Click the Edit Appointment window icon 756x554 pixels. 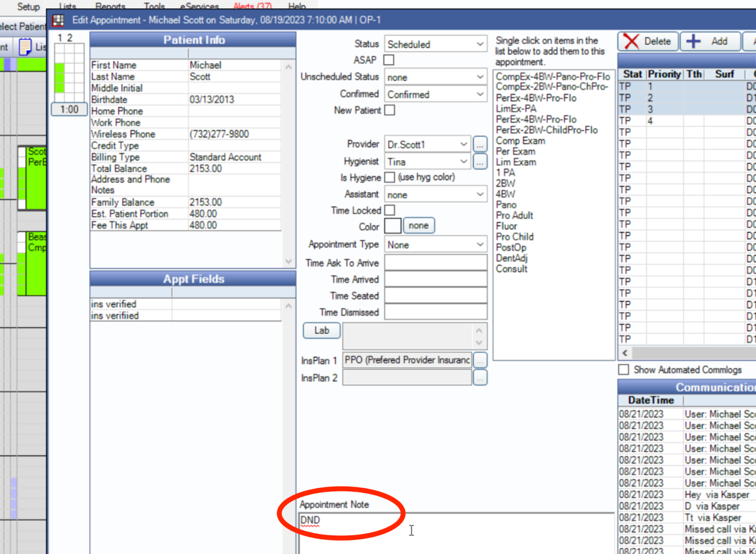click(x=58, y=20)
